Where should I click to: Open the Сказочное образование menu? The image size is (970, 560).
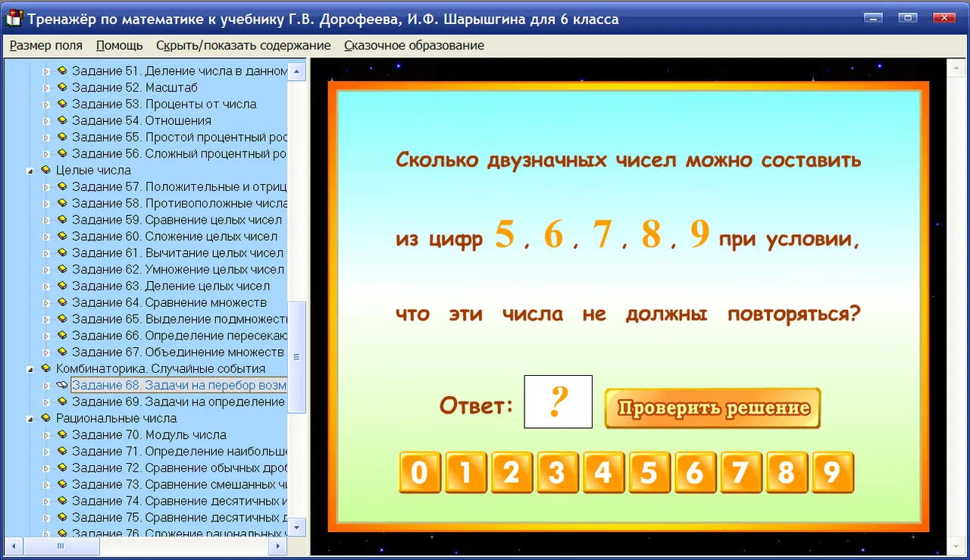[414, 45]
